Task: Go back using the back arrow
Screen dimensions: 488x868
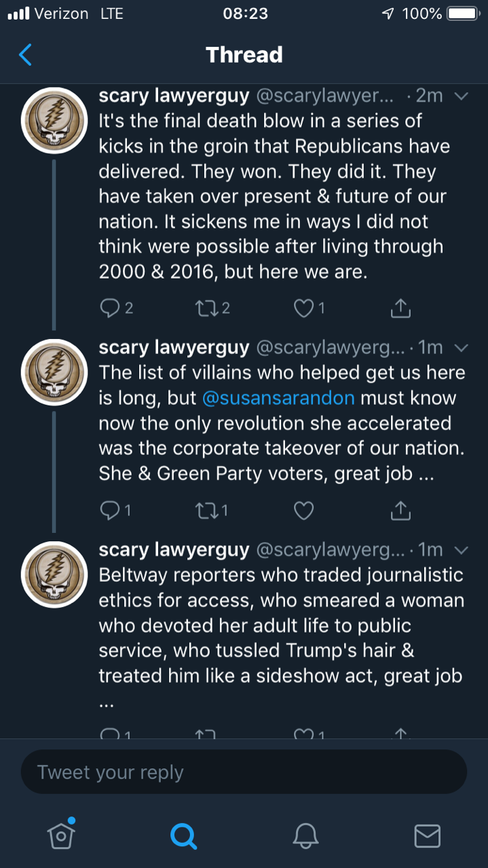Action: [25, 54]
